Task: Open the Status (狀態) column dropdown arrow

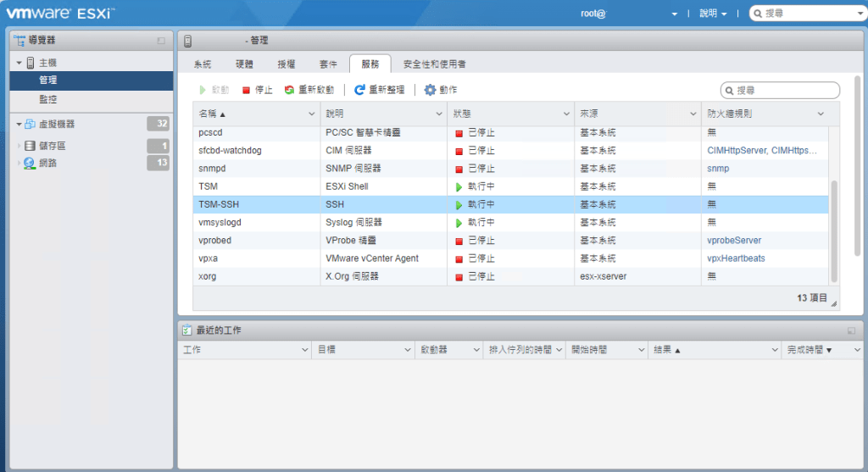Action: coord(566,114)
